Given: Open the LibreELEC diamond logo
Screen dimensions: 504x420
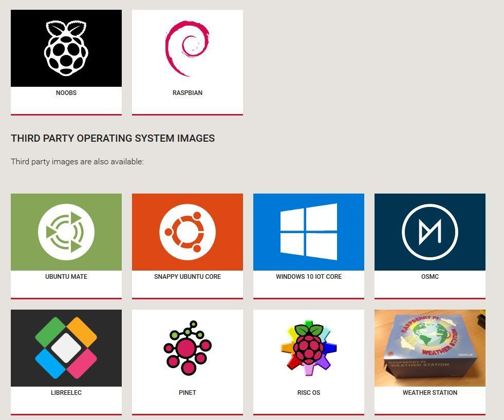Looking at the screenshot, I should pos(66,348).
